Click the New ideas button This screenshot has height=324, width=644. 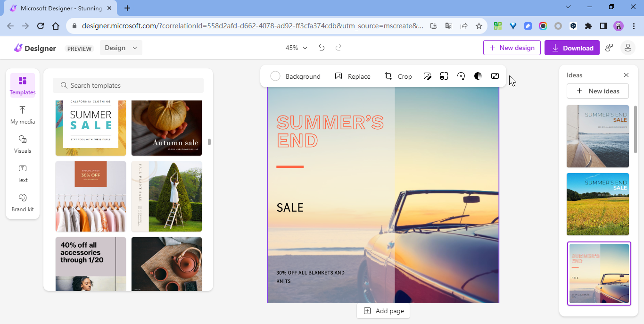[x=598, y=91]
